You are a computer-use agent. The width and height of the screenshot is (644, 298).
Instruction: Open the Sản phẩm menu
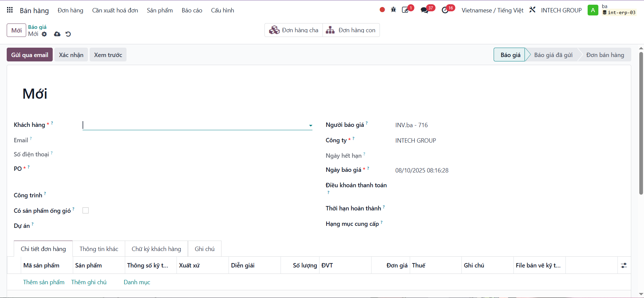(160, 10)
